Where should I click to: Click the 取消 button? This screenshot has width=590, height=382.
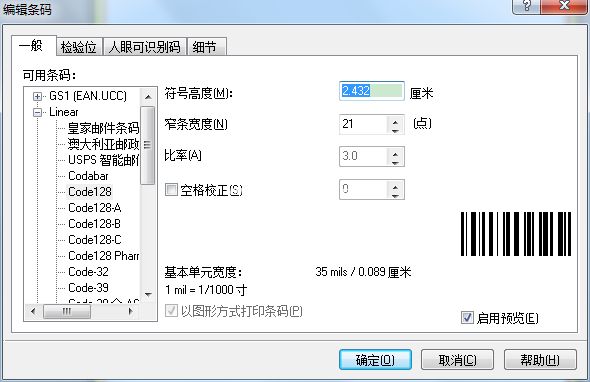click(x=457, y=360)
